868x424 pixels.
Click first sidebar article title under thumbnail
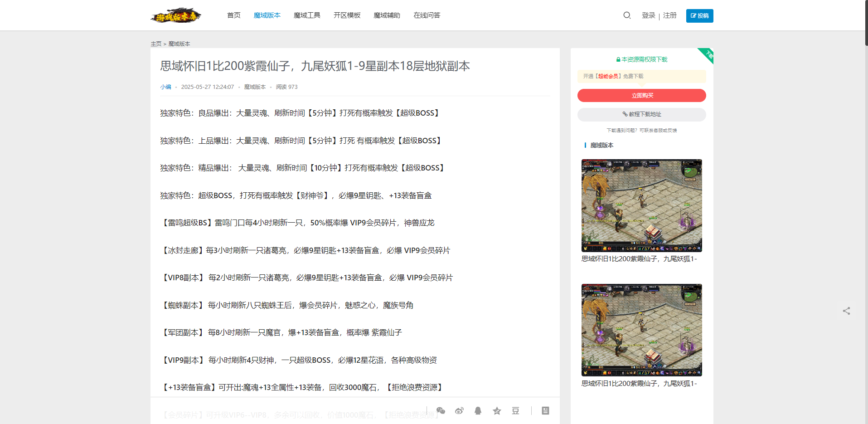(x=639, y=259)
